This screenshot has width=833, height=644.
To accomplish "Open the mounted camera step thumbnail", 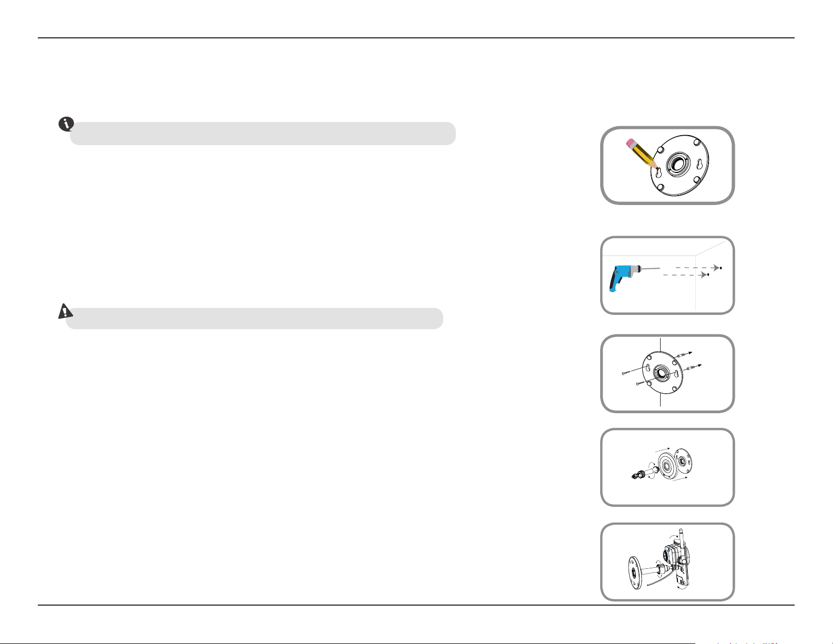I will [x=667, y=562].
